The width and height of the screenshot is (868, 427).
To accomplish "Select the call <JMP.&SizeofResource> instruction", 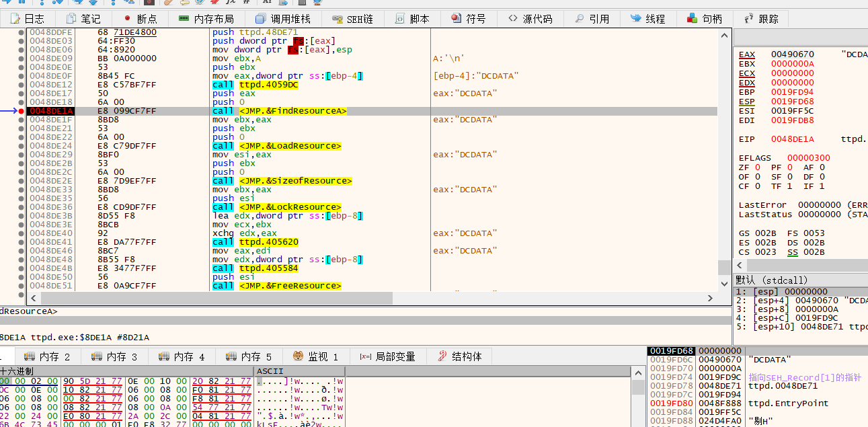I will coord(282,181).
